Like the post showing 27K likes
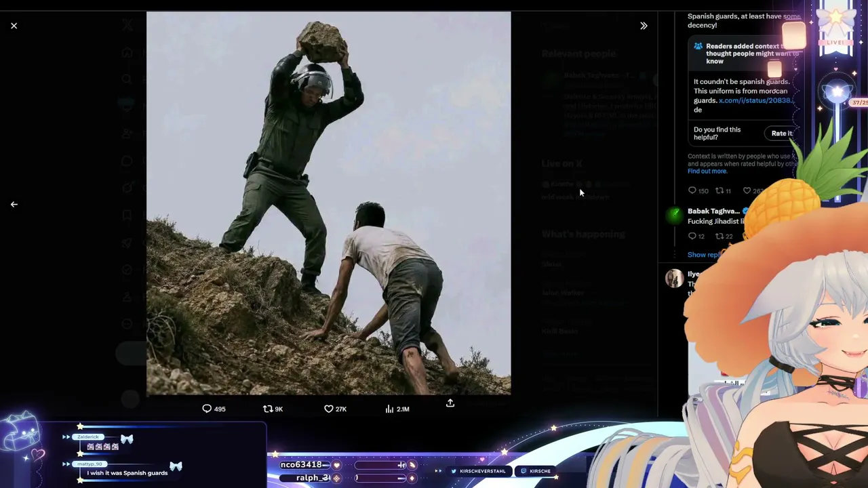 pyautogui.click(x=329, y=409)
